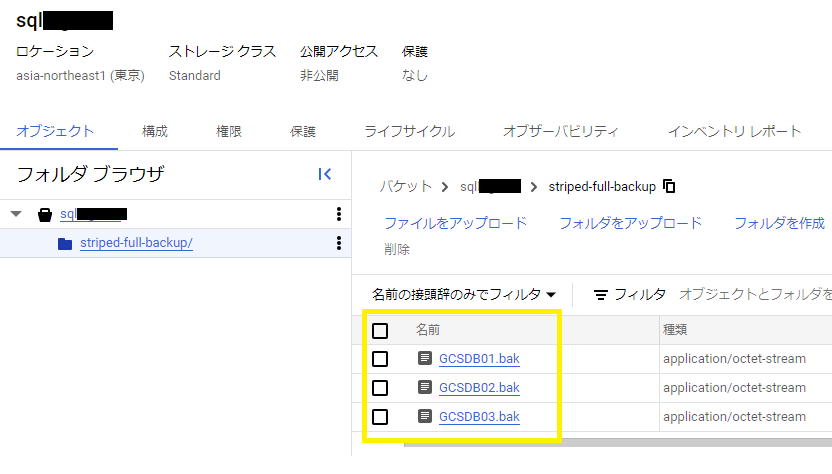
Task: Click GCSDB02.bak's application/octet-stream type cell
Action: pos(734,388)
